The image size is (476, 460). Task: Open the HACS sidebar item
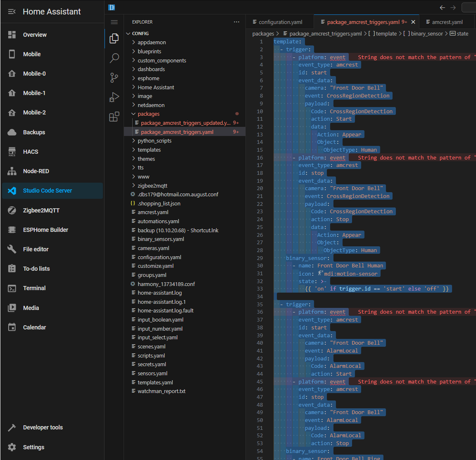click(x=31, y=152)
